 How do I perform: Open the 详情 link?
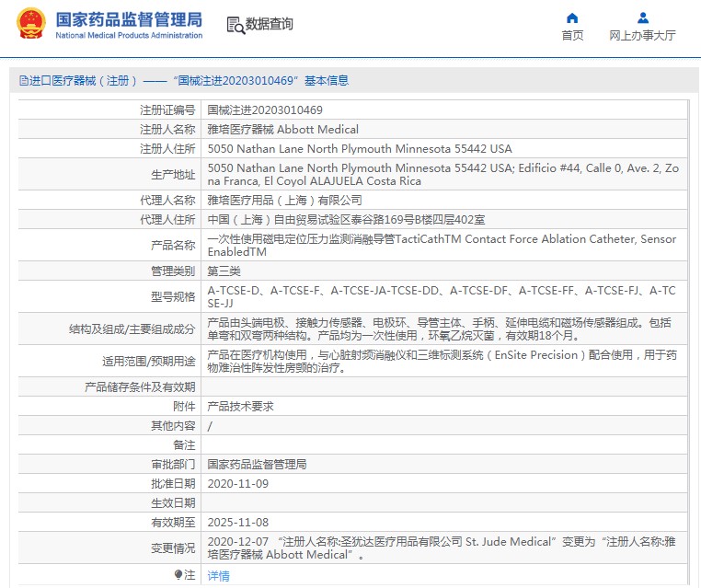click(218, 575)
